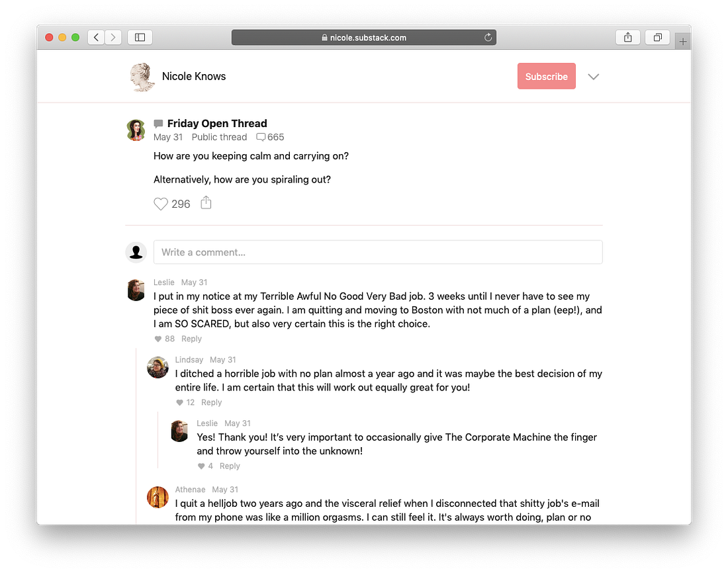The width and height of the screenshot is (728, 573).
Task: Open Safari share button in toolbar
Action: 627,37
